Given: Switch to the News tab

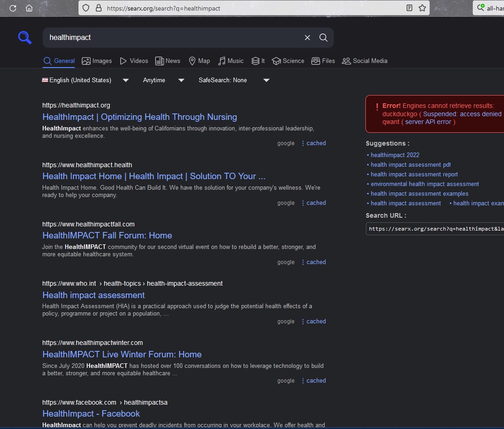Looking at the screenshot, I should 168,61.
